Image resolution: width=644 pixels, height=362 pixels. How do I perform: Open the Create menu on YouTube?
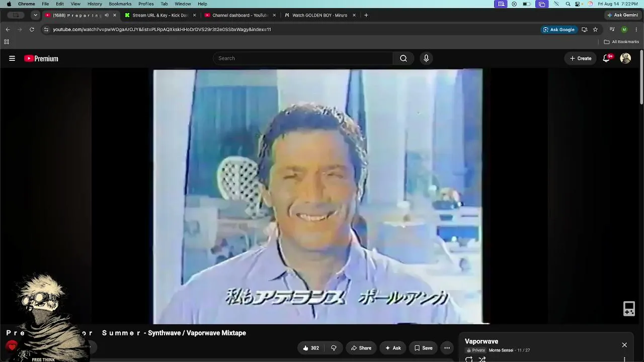[x=581, y=58]
